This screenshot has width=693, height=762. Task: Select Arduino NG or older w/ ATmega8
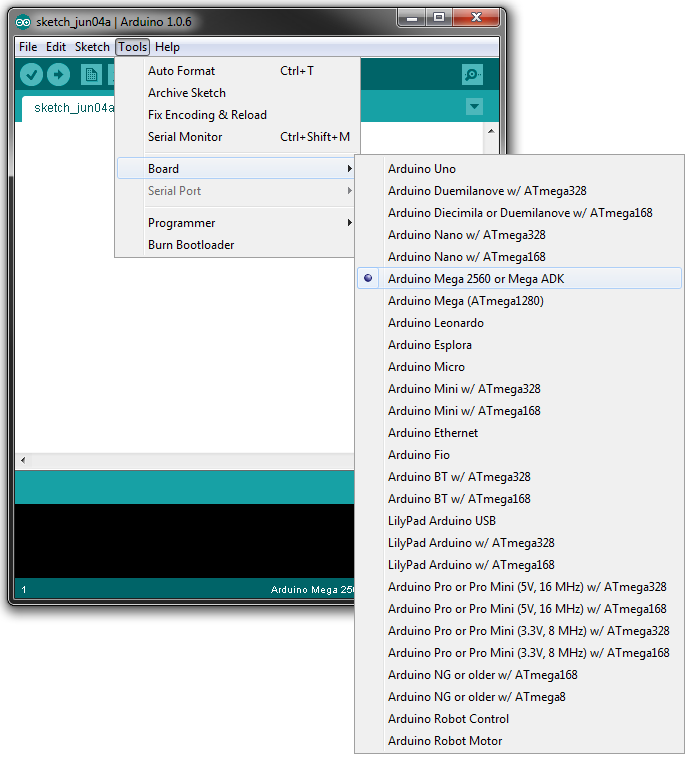pos(519,697)
